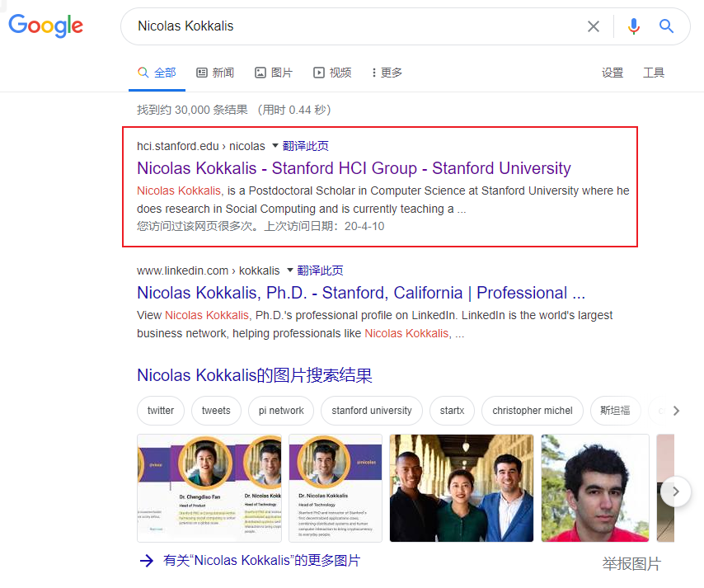Viewport: 704px width, 588px height.
Task: Switch to the 全部 (All) tab
Action: [157, 73]
